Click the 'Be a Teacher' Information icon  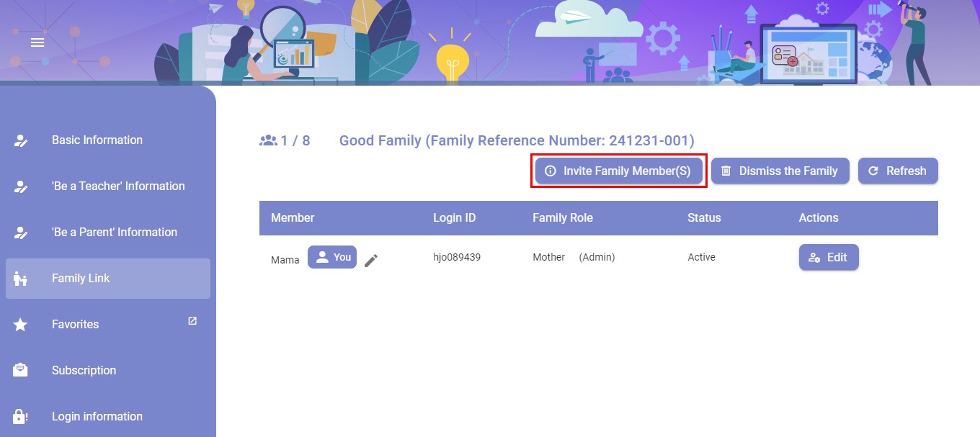pyautogui.click(x=21, y=186)
